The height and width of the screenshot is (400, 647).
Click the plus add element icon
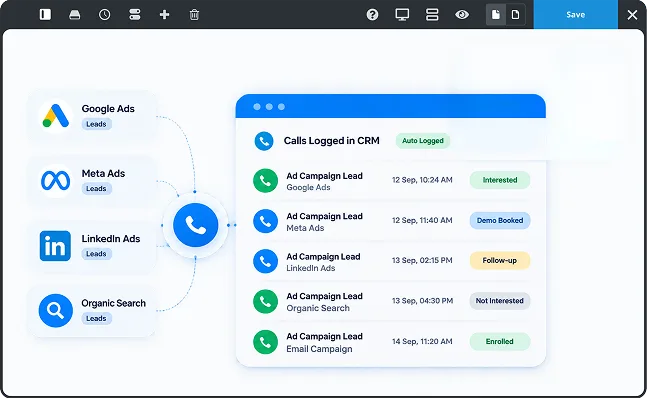[x=164, y=14]
